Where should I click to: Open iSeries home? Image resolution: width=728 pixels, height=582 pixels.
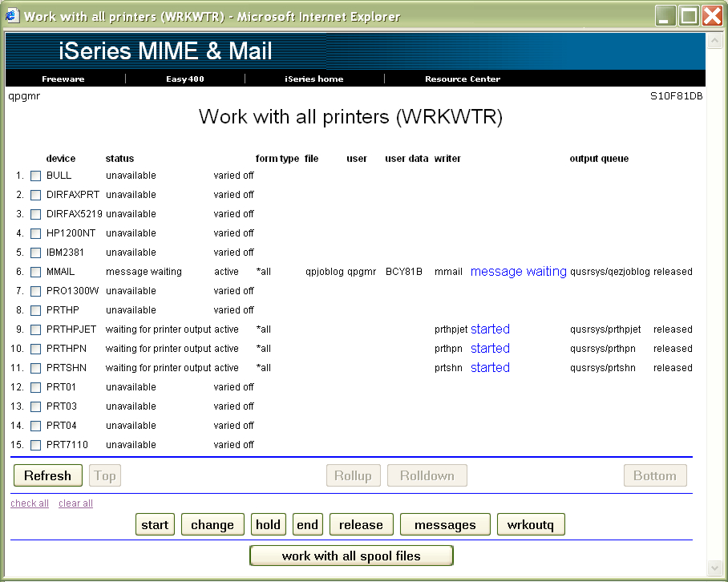coord(313,79)
